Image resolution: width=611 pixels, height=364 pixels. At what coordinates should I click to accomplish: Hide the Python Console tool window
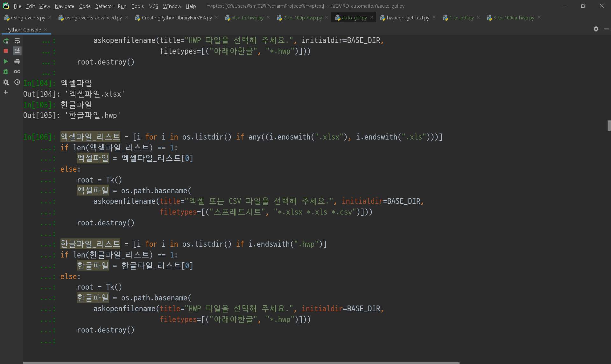(x=606, y=29)
